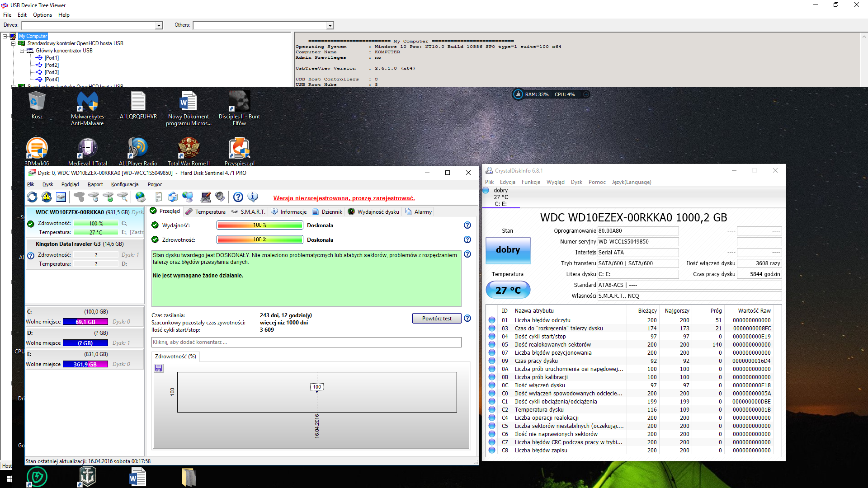Click the C: free space 69,1 GB bar
Image resolution: width=868 pixels, height=488 pixels.
tap(85, 322)
